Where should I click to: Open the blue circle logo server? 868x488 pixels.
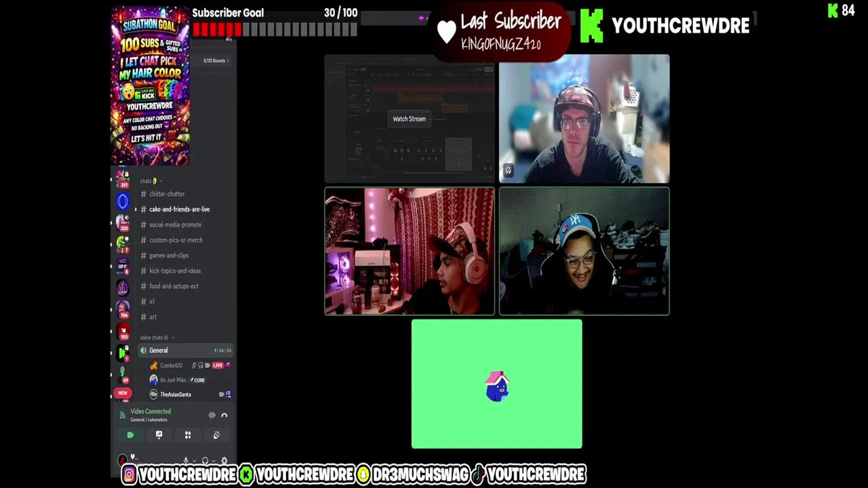122,201
